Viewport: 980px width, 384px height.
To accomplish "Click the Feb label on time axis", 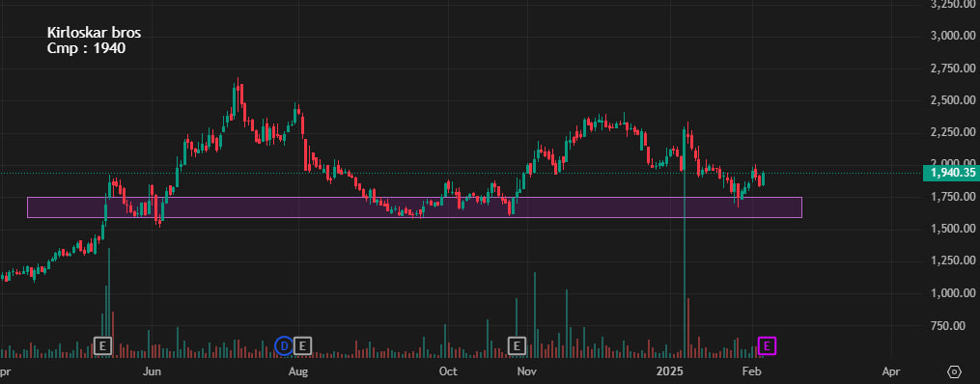I will tap(751, 371).
